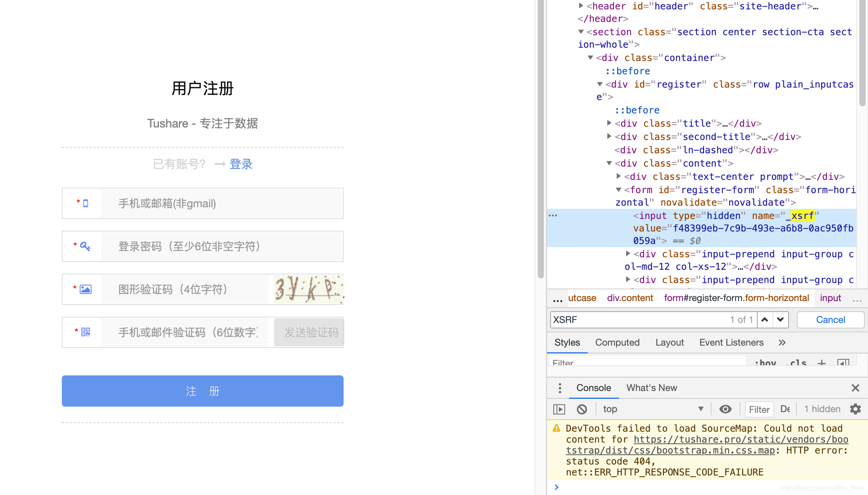Click the 发送验证码 button

click(x=309, y=332)
